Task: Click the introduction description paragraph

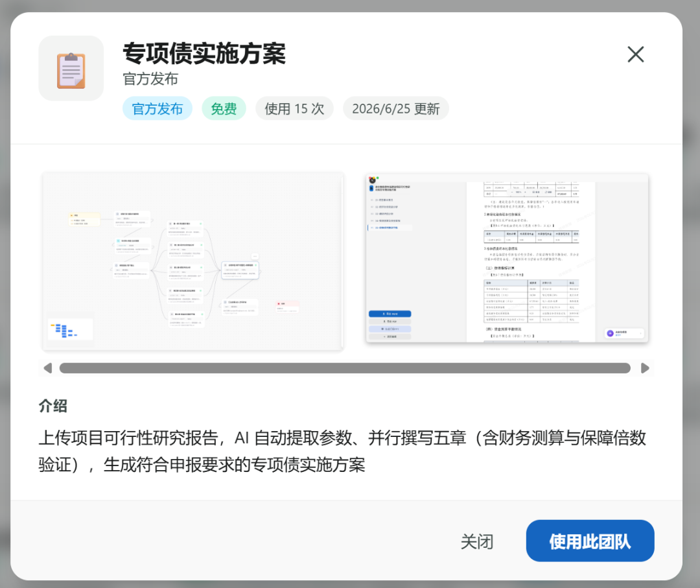Action: pos(342,451)
